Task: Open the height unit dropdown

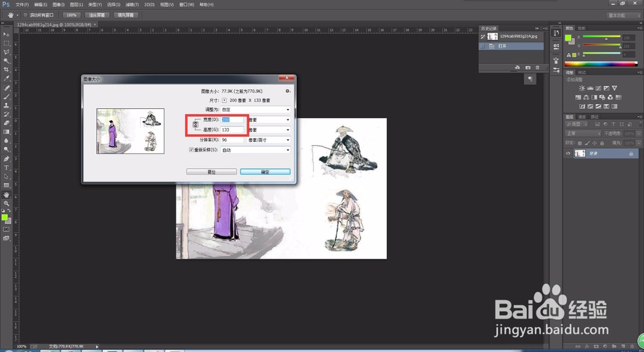Action: point(269,130)
